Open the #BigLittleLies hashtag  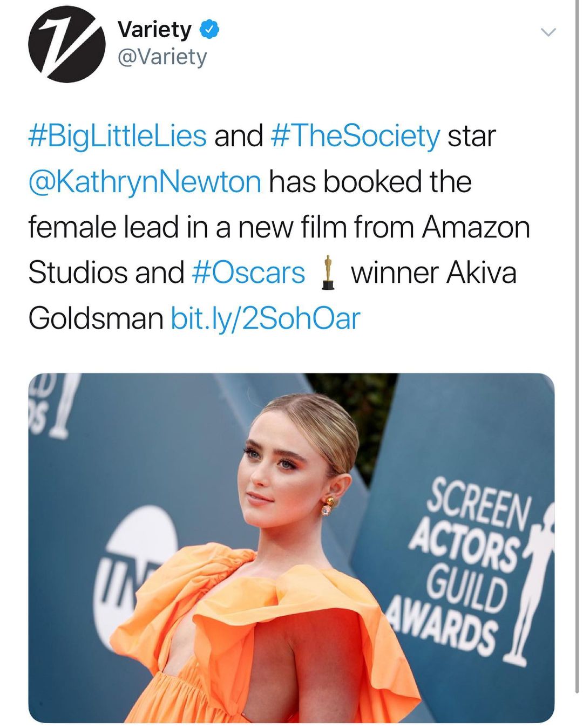[x=117, y=135]
